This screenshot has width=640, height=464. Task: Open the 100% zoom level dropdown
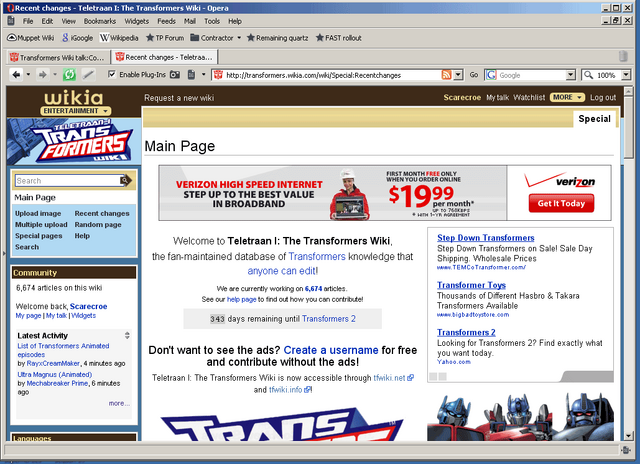point(626,75)
